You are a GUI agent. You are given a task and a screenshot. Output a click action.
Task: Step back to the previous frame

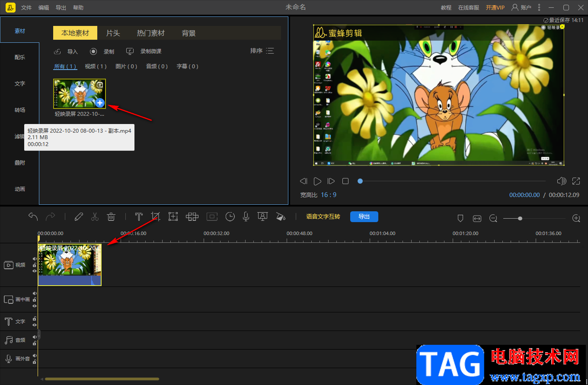pyautogui.click(x=304, y=181)
